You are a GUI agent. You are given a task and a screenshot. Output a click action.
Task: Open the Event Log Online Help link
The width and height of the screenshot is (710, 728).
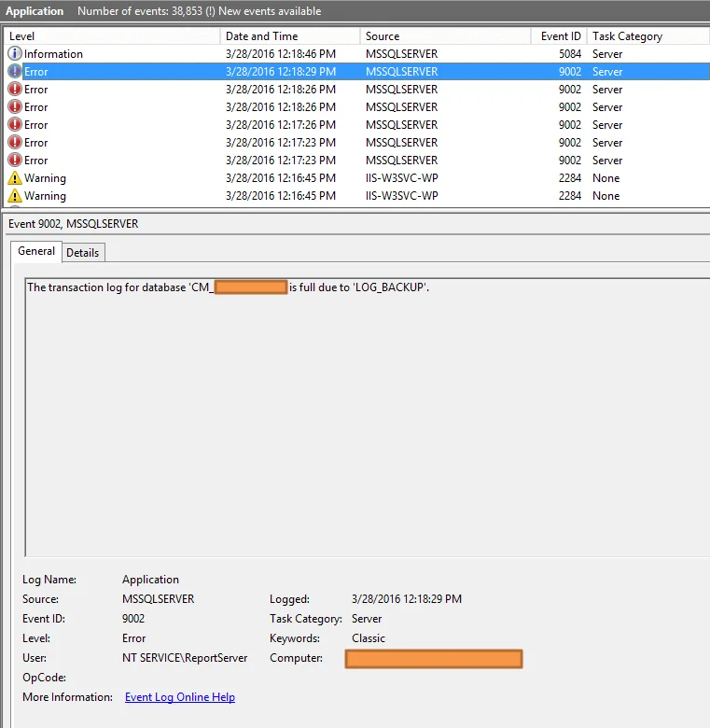[x=180, y=697]
